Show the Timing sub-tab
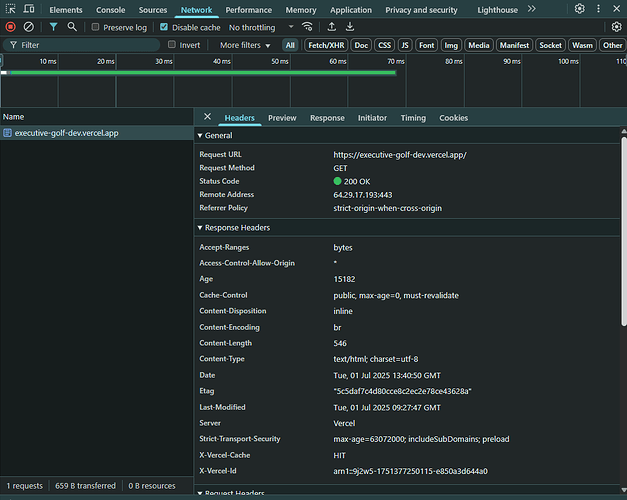 [x=413, y=118]
